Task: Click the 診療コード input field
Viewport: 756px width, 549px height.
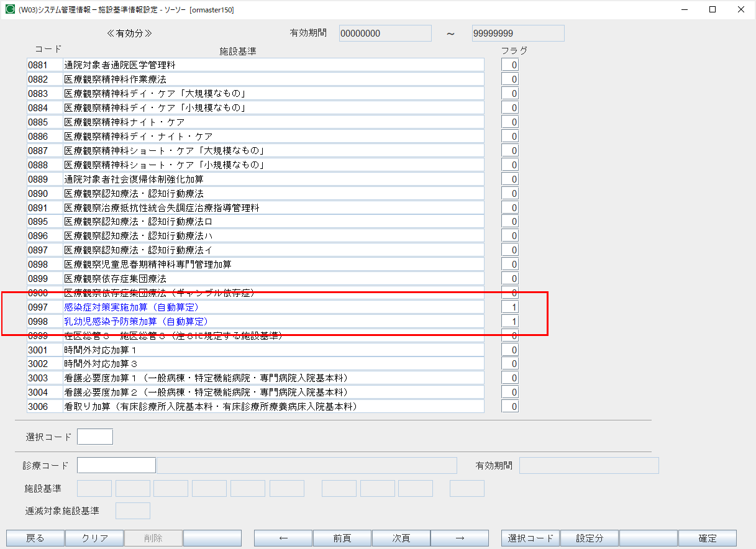Action: [116, 465]
